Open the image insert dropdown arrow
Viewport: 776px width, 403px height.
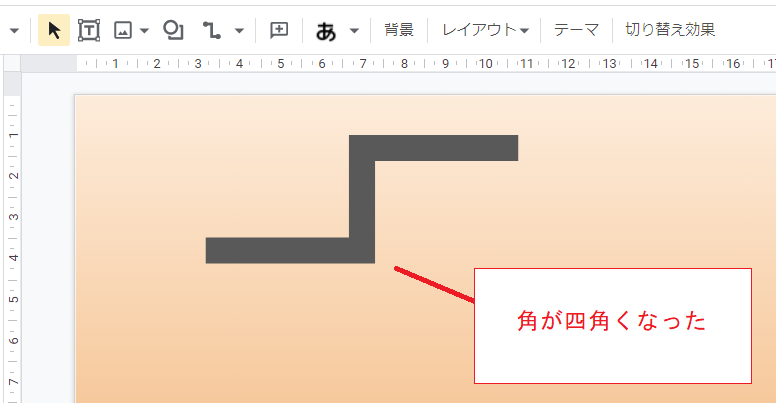tap(144, 31)
